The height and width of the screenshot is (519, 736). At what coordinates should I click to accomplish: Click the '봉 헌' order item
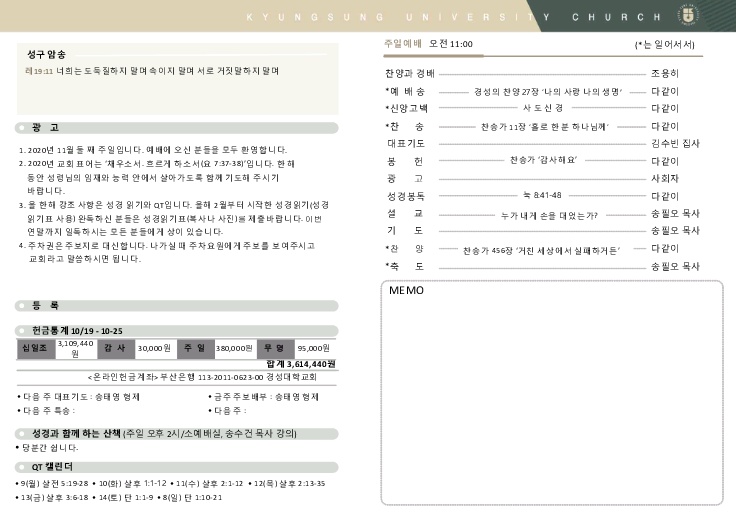pyautogui.click(x=405, y=161)
